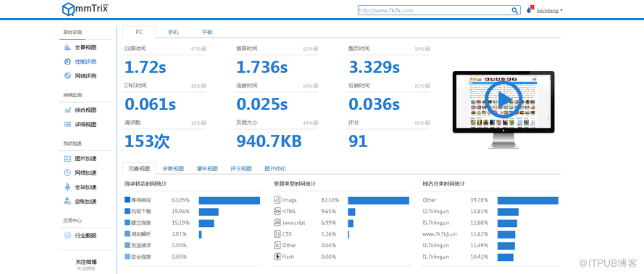Play the page load video
The width and height of the screenshot is (644, 274).
(503, 99)
